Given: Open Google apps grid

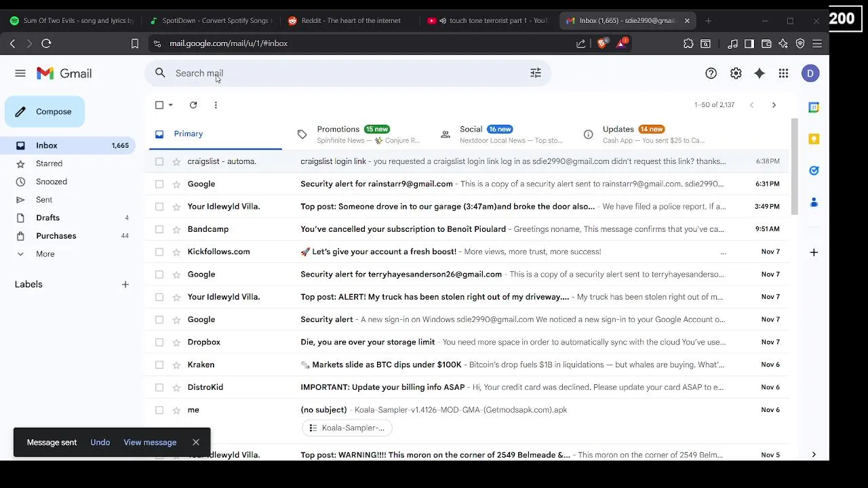Looking at the screenshot, I should coord(783,73).
